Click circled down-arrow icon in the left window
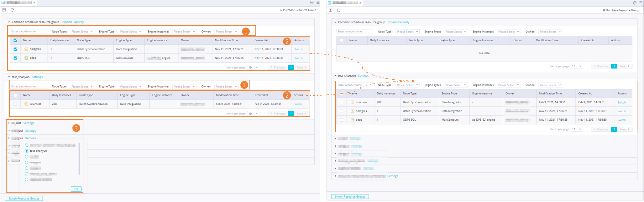Screen dimensions: 644x202 (312, 3)
